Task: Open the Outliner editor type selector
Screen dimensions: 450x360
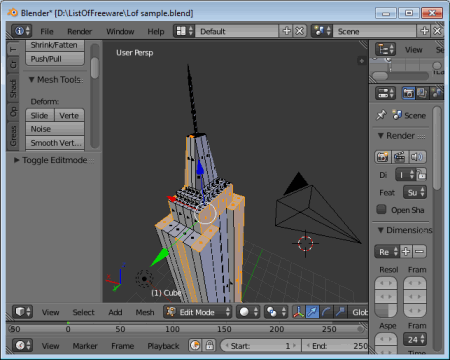Action: pyautogui.click(x=386, y=49)
